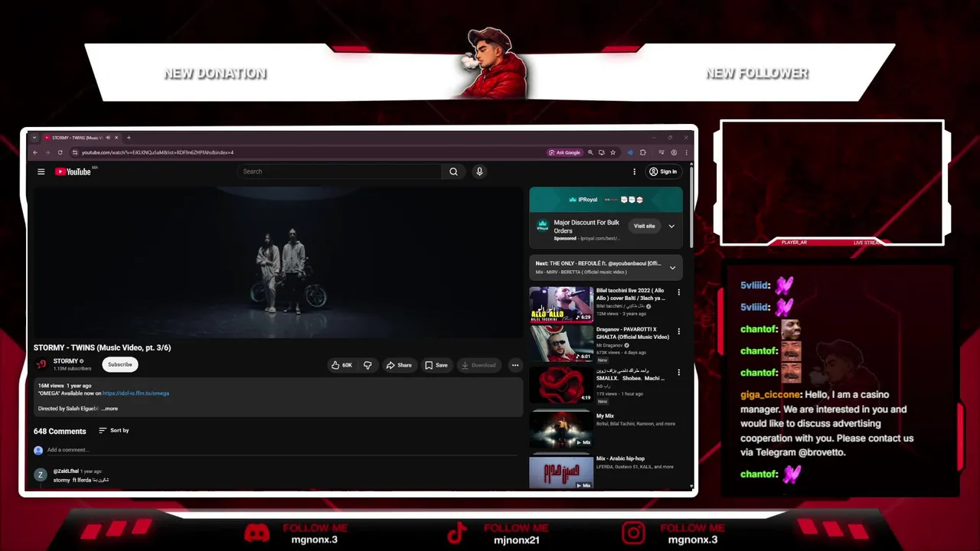
Task: Open options for SMALLX Shobee video
Action: 678,373
